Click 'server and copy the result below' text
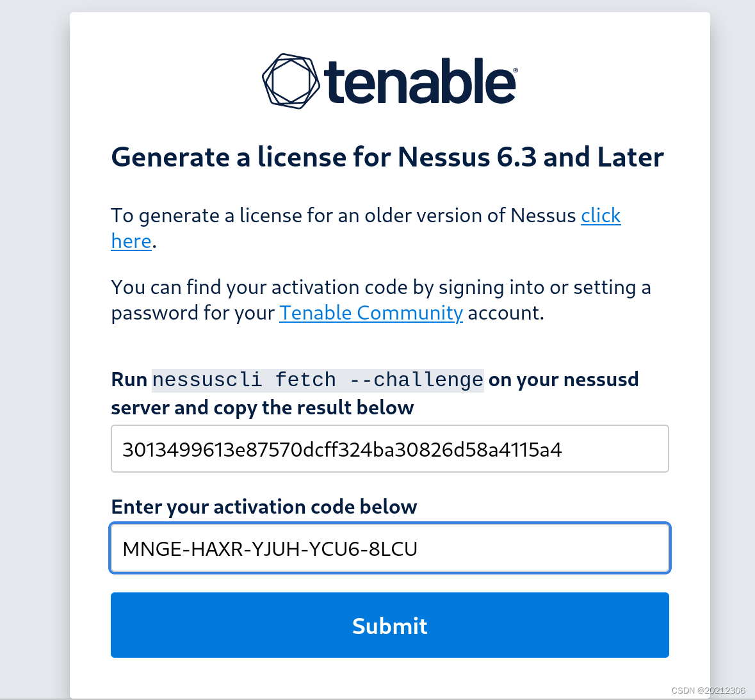This screenshot has height=700, width=755. pos(263,408)
